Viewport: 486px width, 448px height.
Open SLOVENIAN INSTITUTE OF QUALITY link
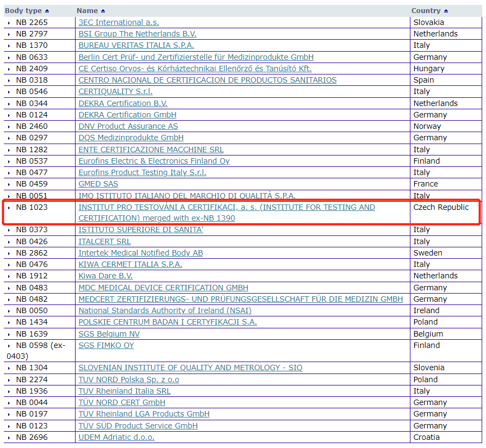(190, 368)
